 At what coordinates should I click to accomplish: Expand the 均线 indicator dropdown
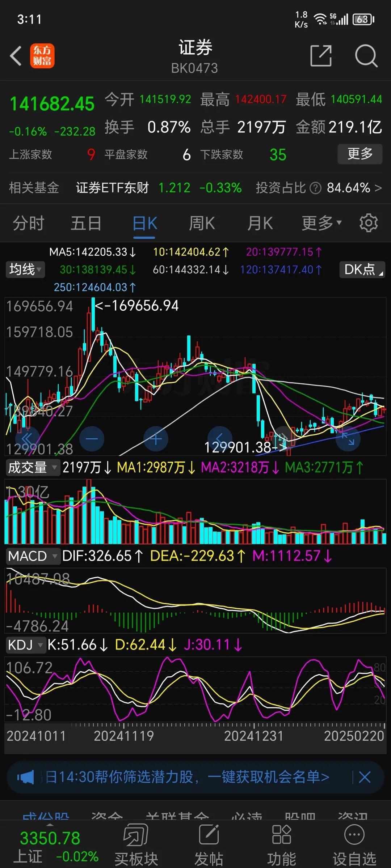[x=25, y=269]
